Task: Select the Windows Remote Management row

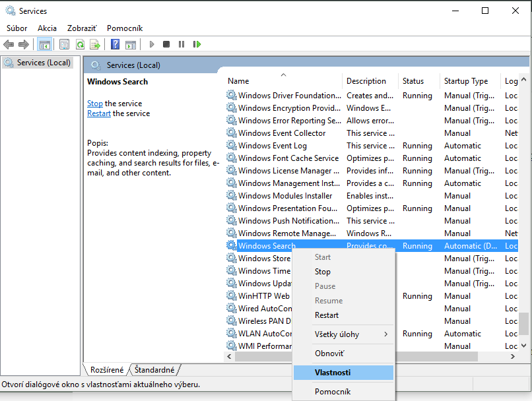Action: pyautogui.click(x=372, y=233)
